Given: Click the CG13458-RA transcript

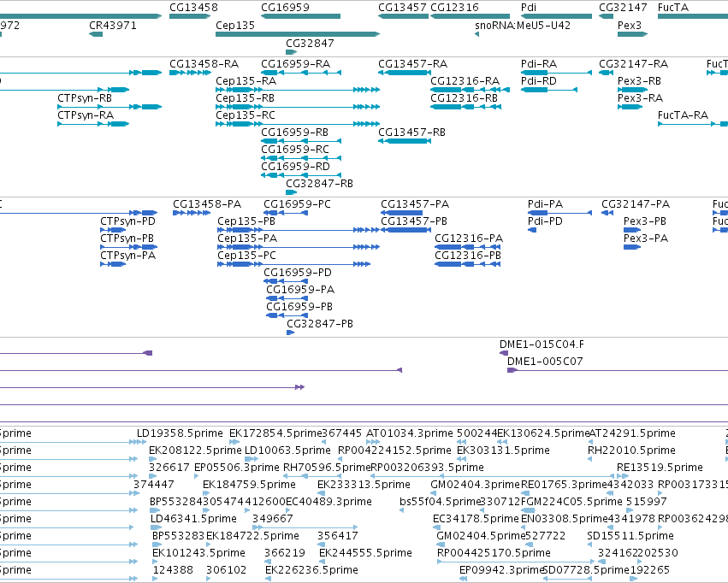Looking at the screenshot, I should pyautogui.click(x=191, y=73).
